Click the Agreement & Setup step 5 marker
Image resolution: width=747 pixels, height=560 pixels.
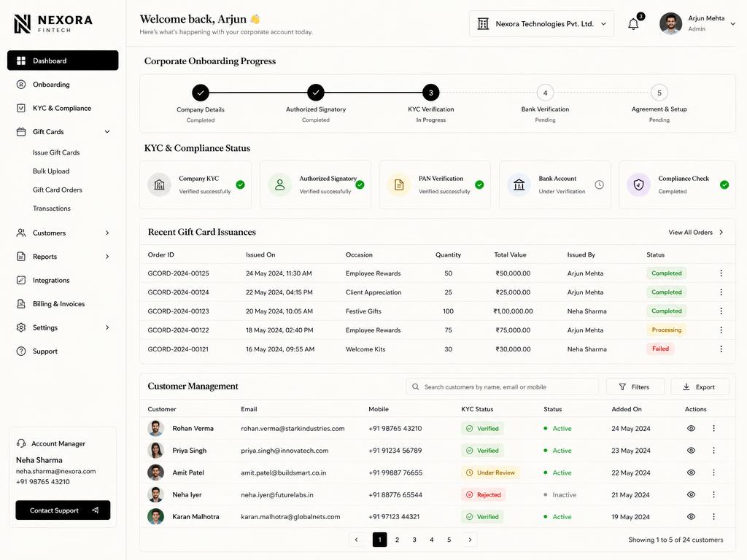[659, 93]
